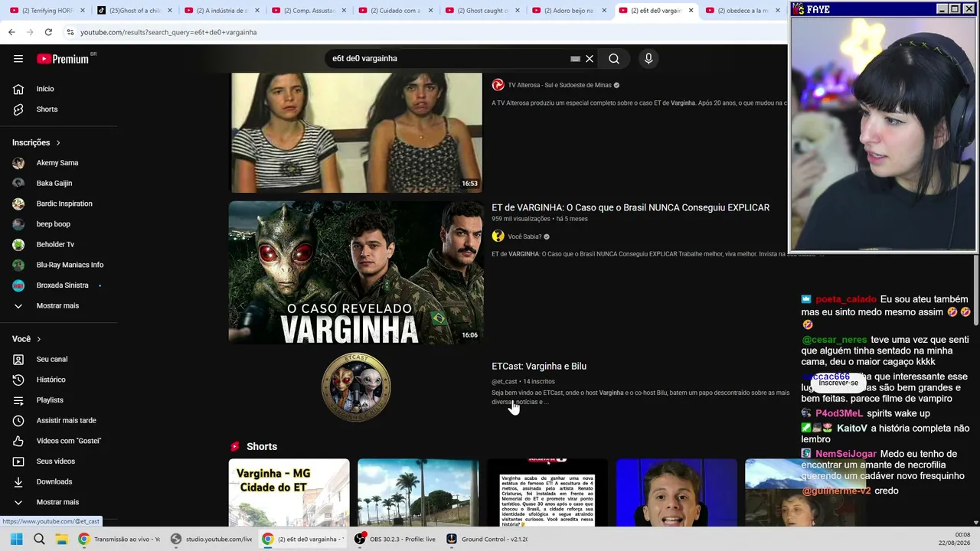This screenshot has height=551, width=980.
Task: Show more subscriptions below Broxada Sinistra
Action: click(x=59, y=306)
